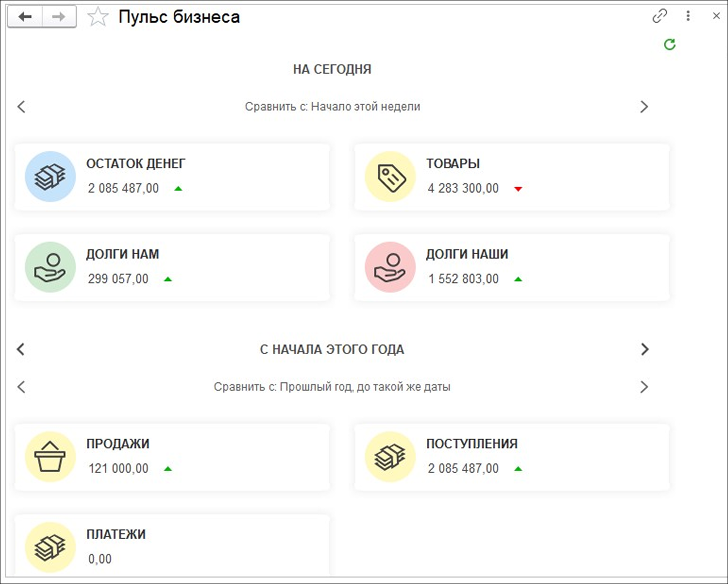Close the Пульс бизнеса window
The width and height of the screenshot is (728, 584).
[716, 16]
